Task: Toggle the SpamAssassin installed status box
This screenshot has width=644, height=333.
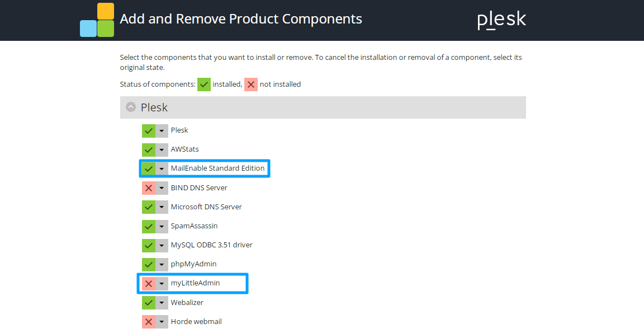Action: pyautogui.click(x=149, y=226)
